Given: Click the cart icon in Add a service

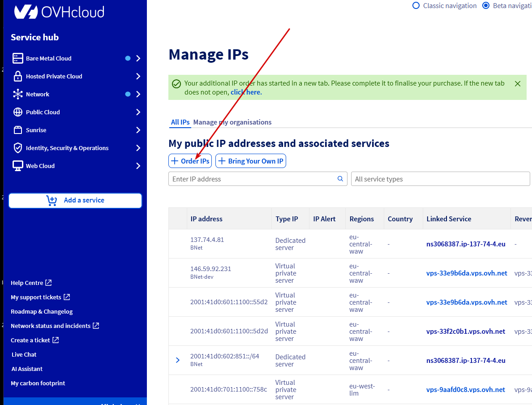Looking at the screenshot, I should click(51, 200).
